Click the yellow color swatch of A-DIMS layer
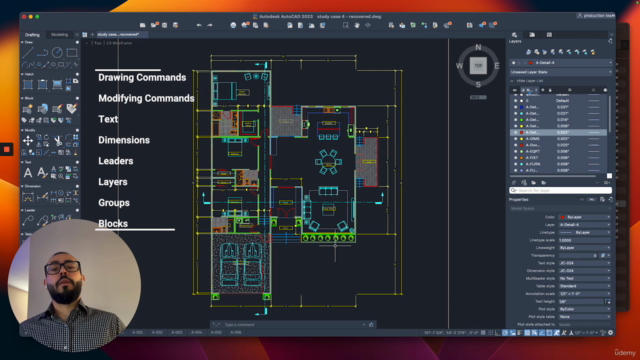 pos(521,139)
